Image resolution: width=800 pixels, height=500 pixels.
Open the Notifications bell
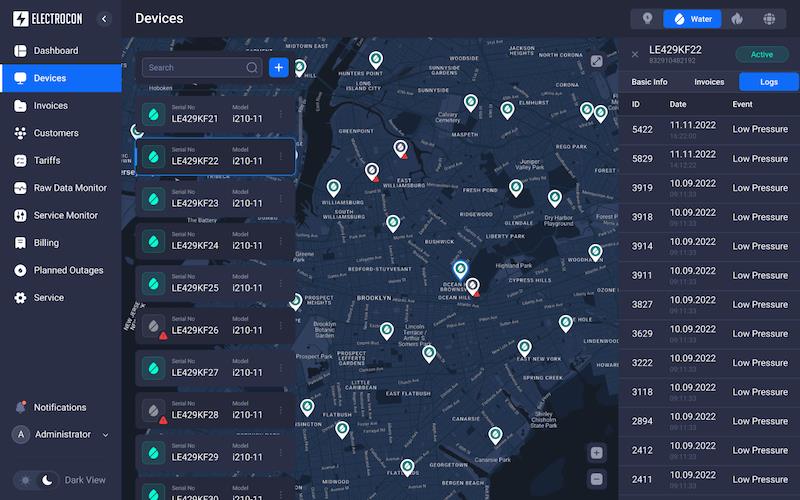(21, 407)
